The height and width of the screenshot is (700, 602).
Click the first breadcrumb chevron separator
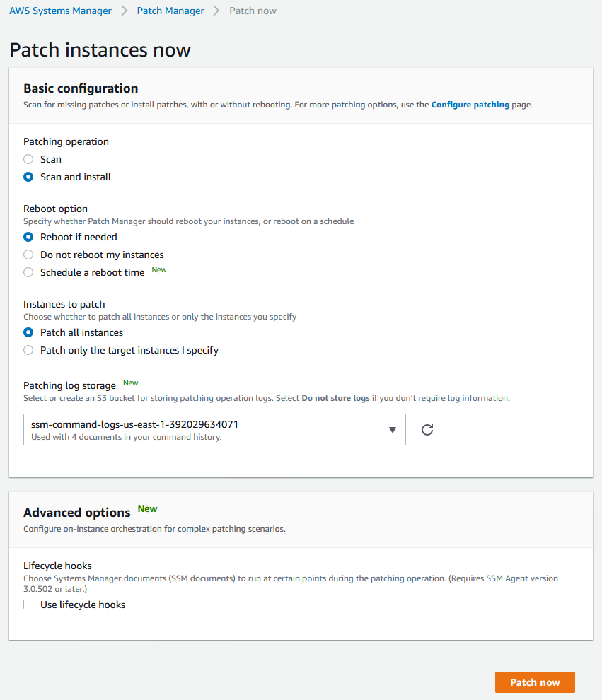click(125, 11)
